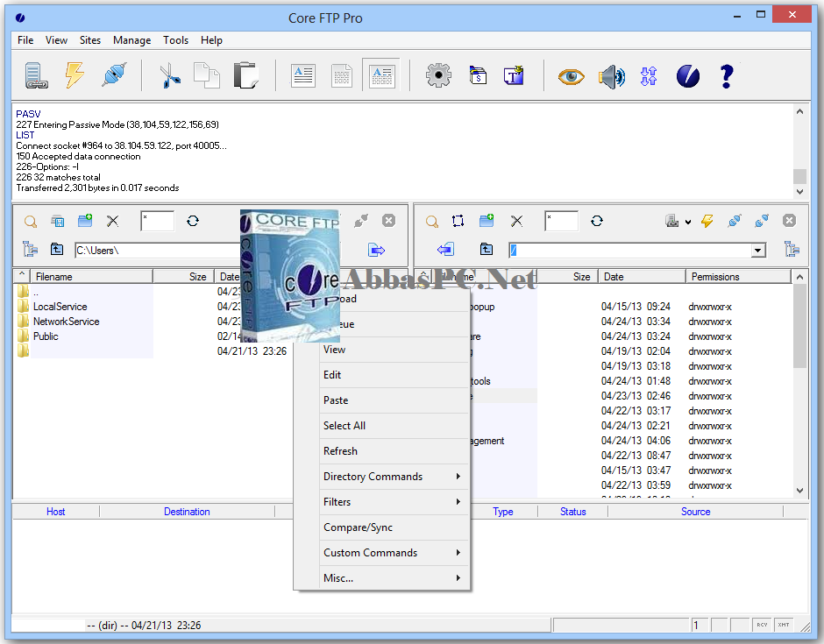Open help question mark icon

[x=727, y=76]
